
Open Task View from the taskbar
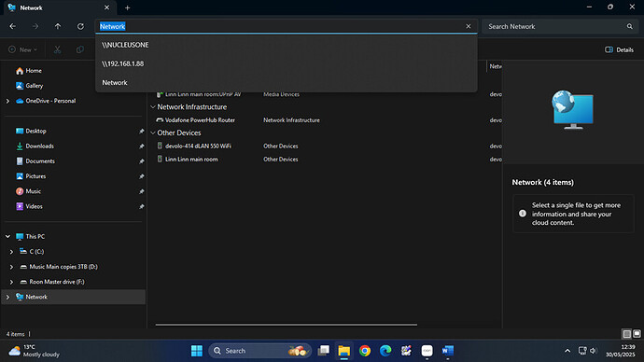click(324, 351)
